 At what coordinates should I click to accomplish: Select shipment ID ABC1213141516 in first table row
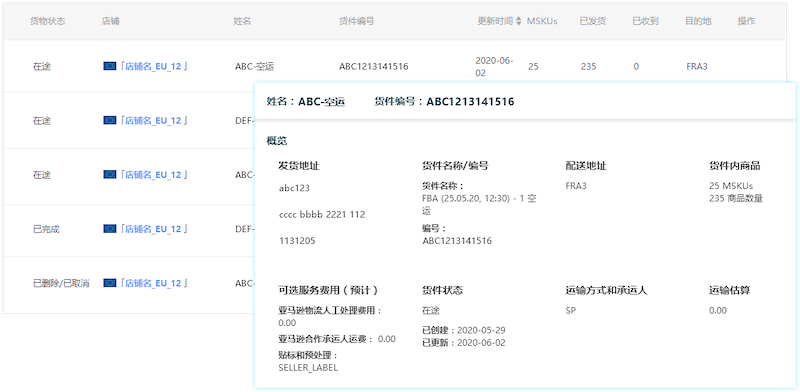click(x=373, y=66)
